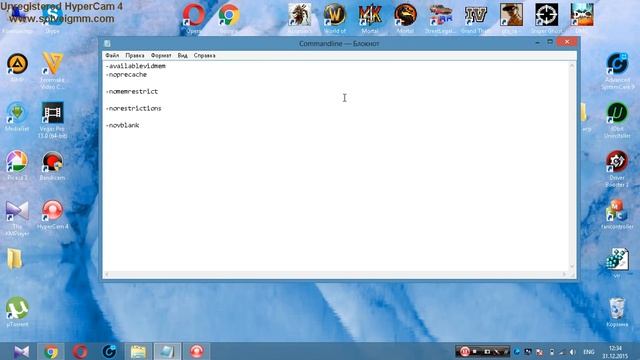Click the volume speaker tray icon
The width and height of the screenshot is (640, 360).
point(572,352)
